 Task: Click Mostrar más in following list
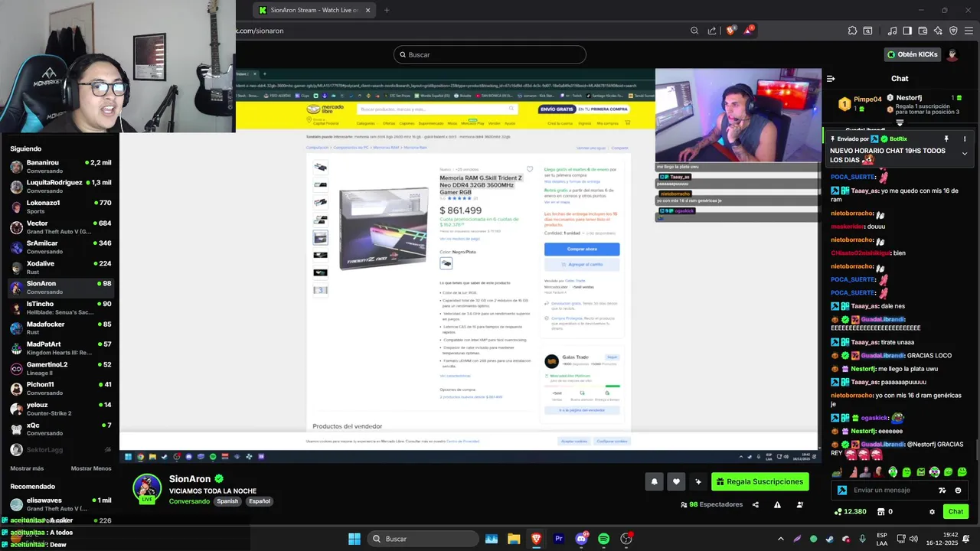[27, 468]
